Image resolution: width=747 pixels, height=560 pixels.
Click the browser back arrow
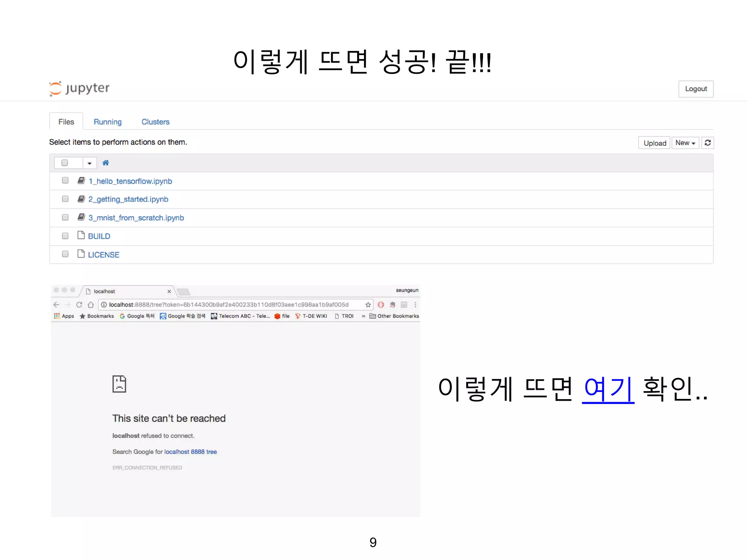(56, 305)
